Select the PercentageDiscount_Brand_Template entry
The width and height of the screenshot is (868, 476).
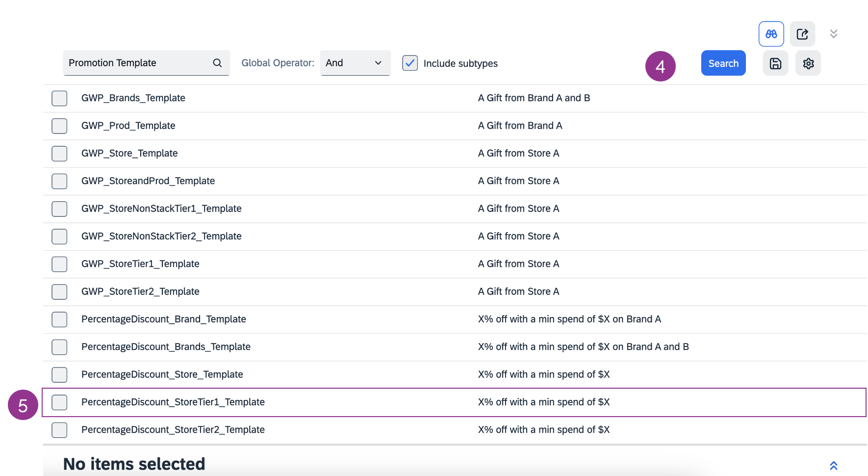pyautogui.click(x=163, y=319)
